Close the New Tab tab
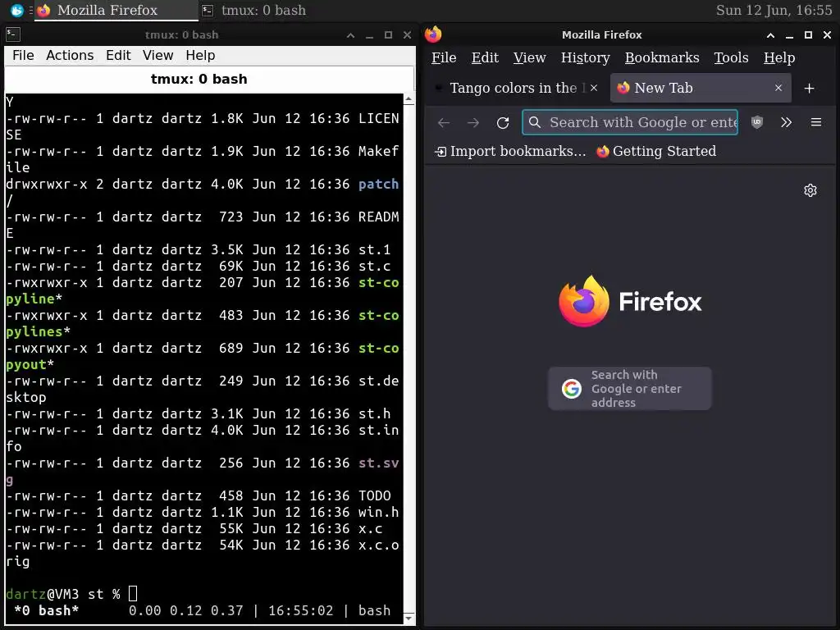Image resolution: width=840 pixels, height=630 pixels. [x=778, y=88]
